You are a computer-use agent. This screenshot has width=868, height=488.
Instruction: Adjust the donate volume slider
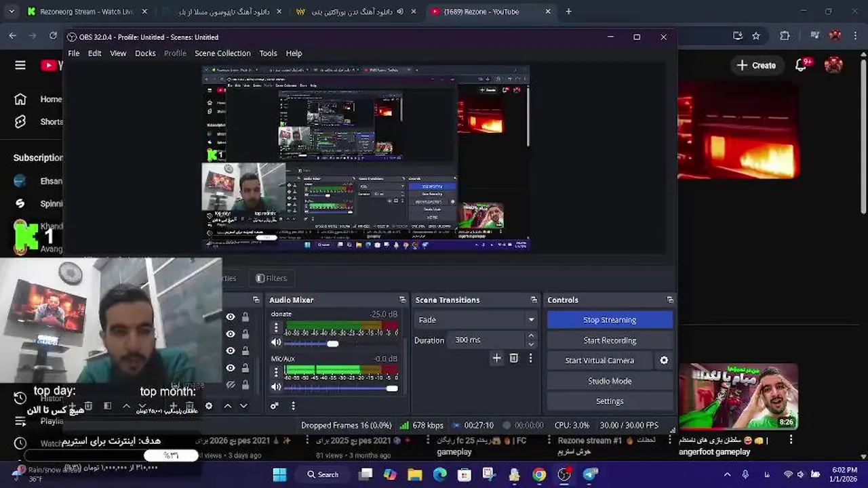pos(332,344)
